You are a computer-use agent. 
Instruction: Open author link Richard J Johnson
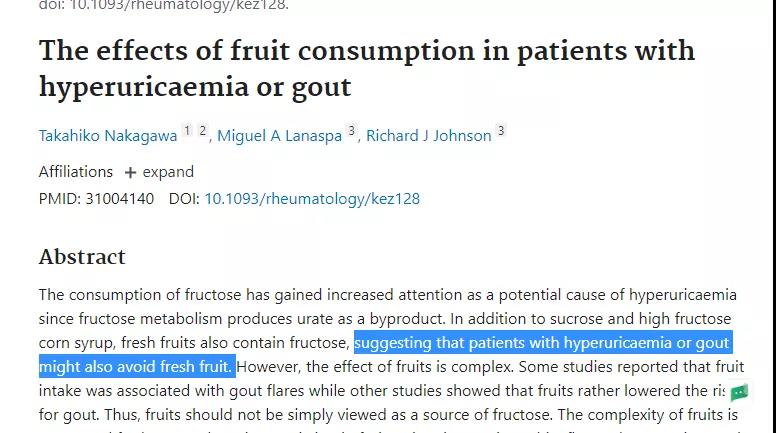tap(429, 136)
